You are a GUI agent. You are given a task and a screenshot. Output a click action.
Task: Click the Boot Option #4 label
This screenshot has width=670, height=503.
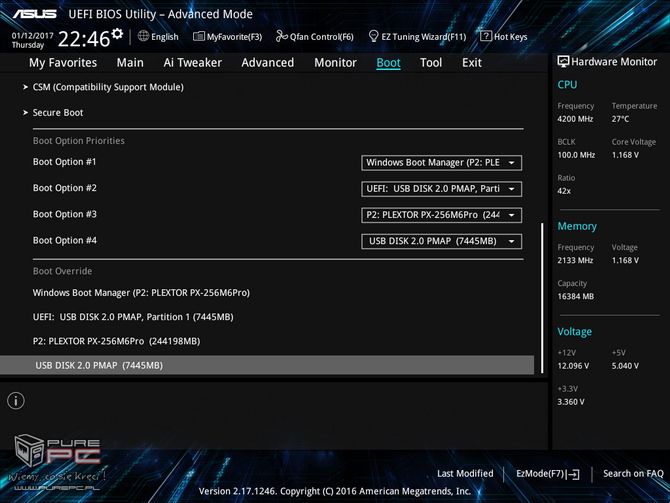point(65,241)
